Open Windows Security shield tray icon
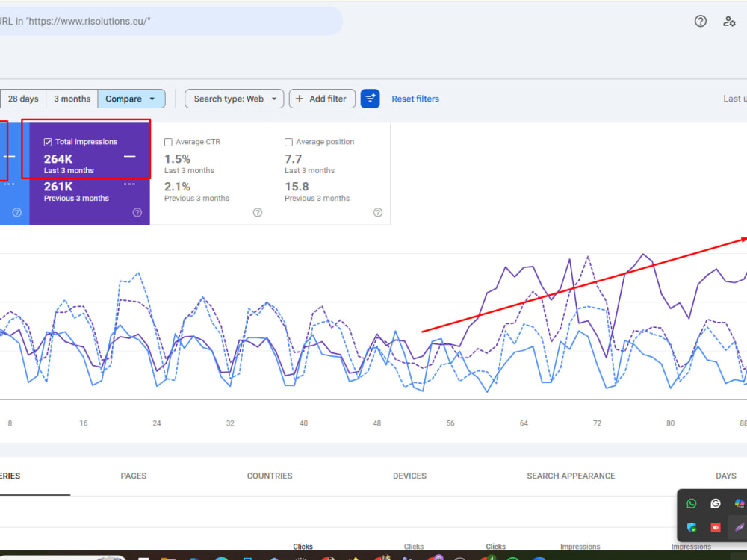This screenshot has width=747, height=560. (691, 527)
